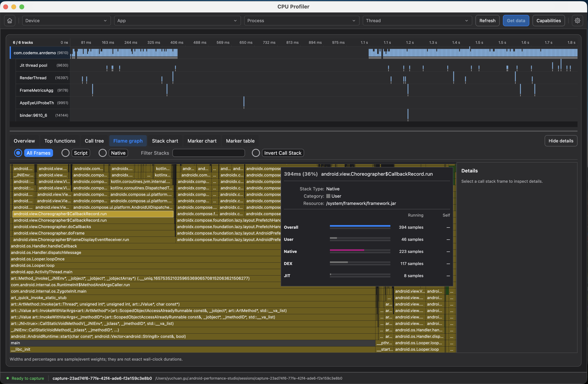Click the _JNIEnv::CallStaticVoidMethod frame
Viewport: 588px width, 384px height.
pos(193,330)
